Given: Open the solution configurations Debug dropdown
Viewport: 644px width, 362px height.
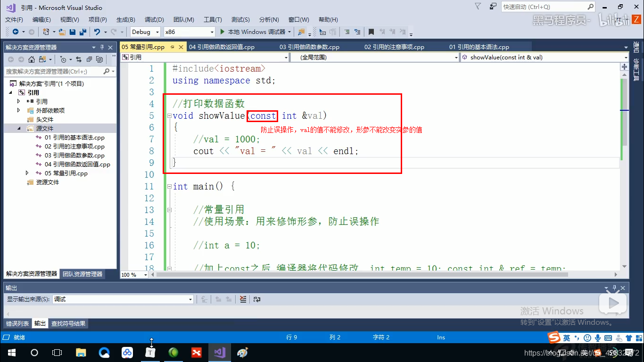Looking at the screenshot, I should click(x=145, y=32).
